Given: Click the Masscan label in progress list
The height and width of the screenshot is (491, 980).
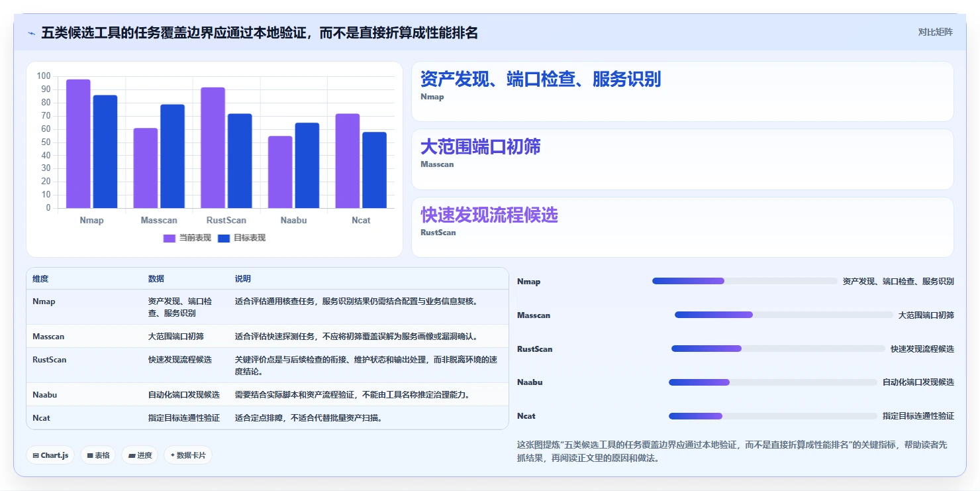Looking at the screenshot, I should tap(534, 315).
